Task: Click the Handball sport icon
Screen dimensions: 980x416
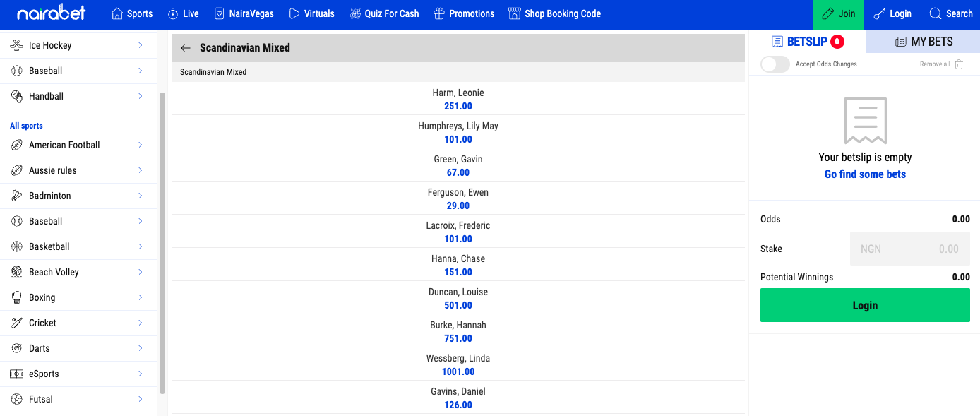Action: pos(16,96)
